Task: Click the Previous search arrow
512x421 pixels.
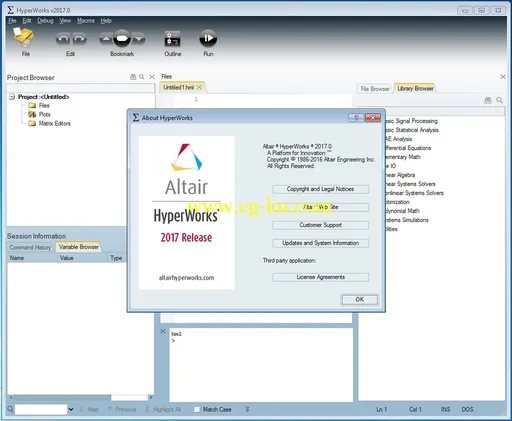Action: click(122, 409)
